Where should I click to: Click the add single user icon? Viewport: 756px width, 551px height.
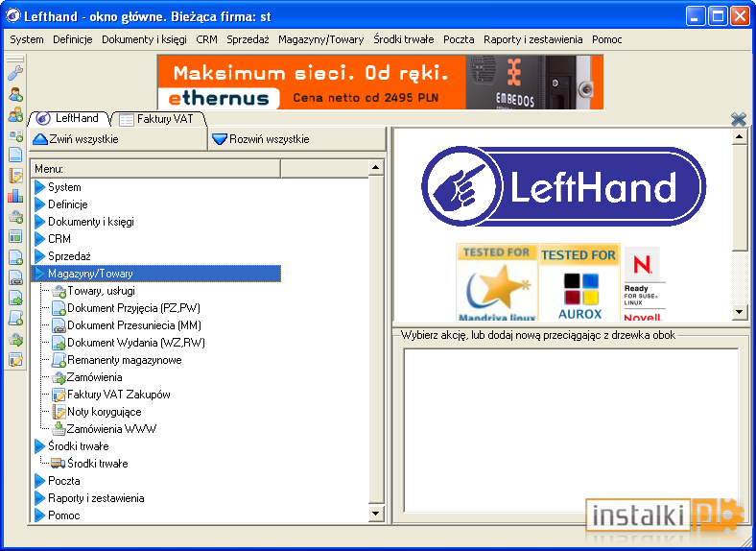click(15, 94)
